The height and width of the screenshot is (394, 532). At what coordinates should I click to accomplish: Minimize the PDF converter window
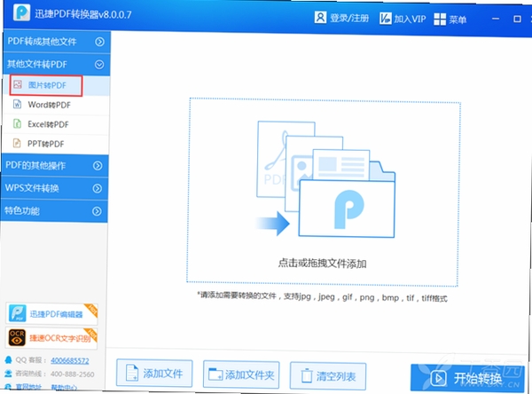[x=496, y=19]
